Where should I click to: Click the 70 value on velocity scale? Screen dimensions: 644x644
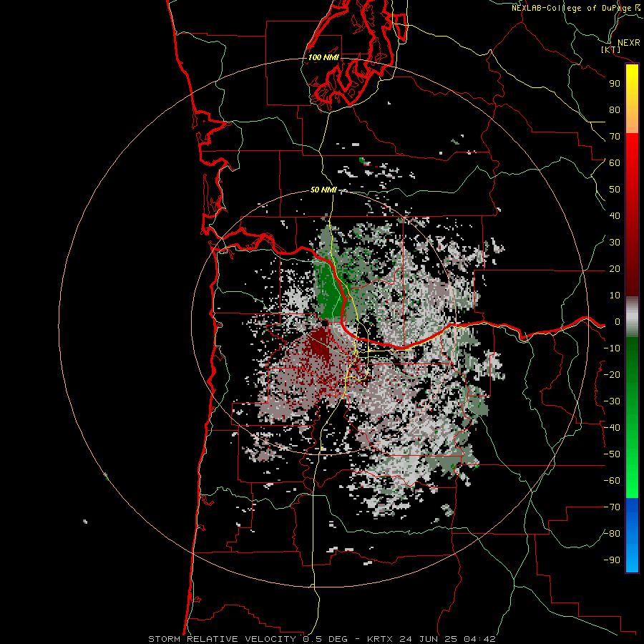point(615,137)
